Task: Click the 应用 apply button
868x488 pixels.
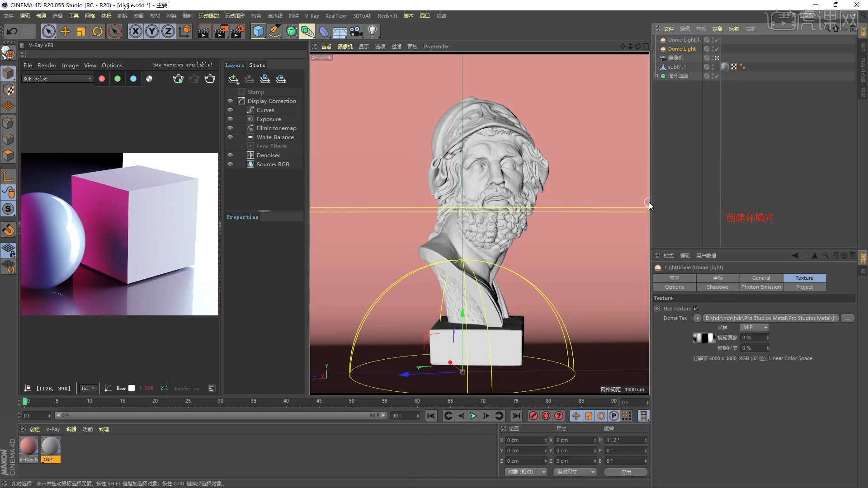Action: [x=626, y=472]
